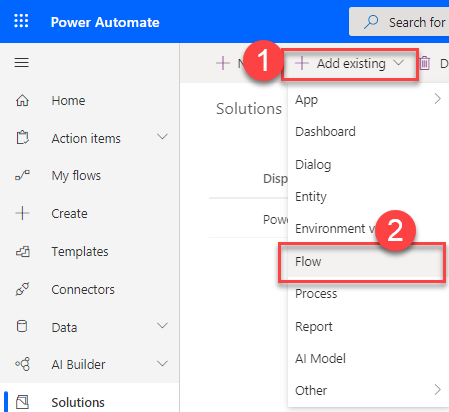449x412 pixels.
Task: Click the Home house icon
Action: point(22,100)
